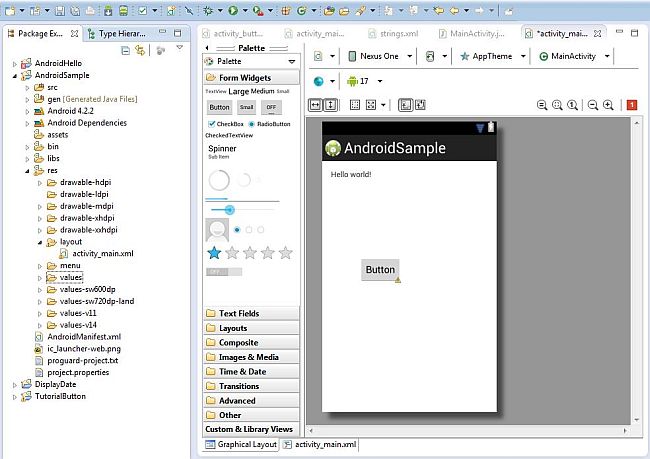Select the Button widget in the palette
The width and height of the screenshot is (650, 459).
point(219,107)
